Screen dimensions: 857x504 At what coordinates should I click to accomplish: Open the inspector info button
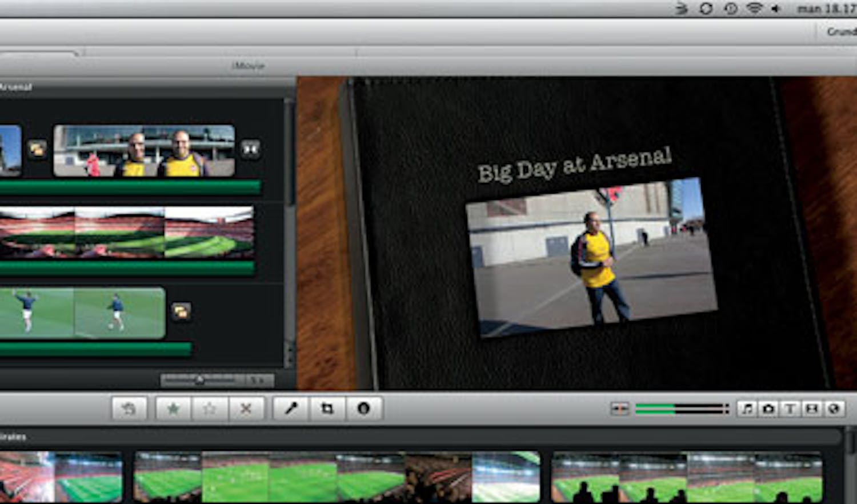pyautogui.click(x=363, y=409)
